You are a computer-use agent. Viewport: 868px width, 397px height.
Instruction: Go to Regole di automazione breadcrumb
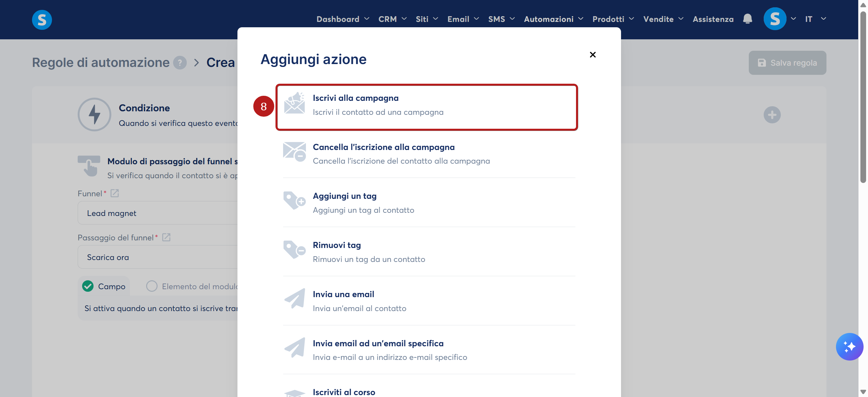(101, 62)
